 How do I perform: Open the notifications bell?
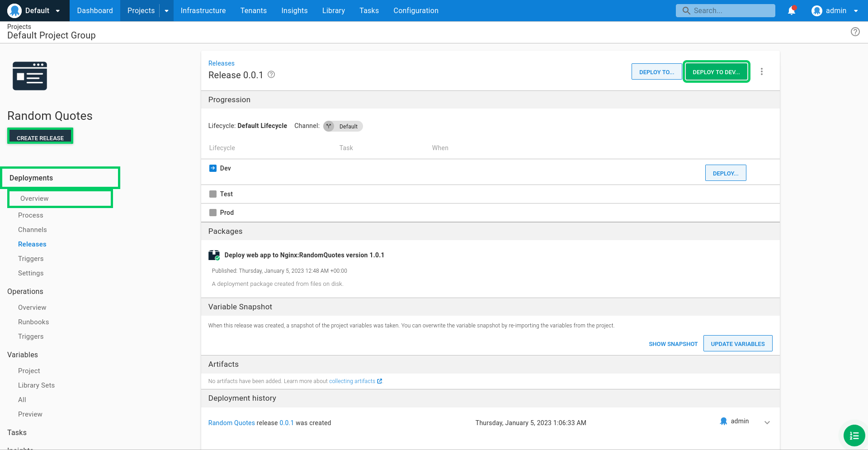tap(792, 10)
